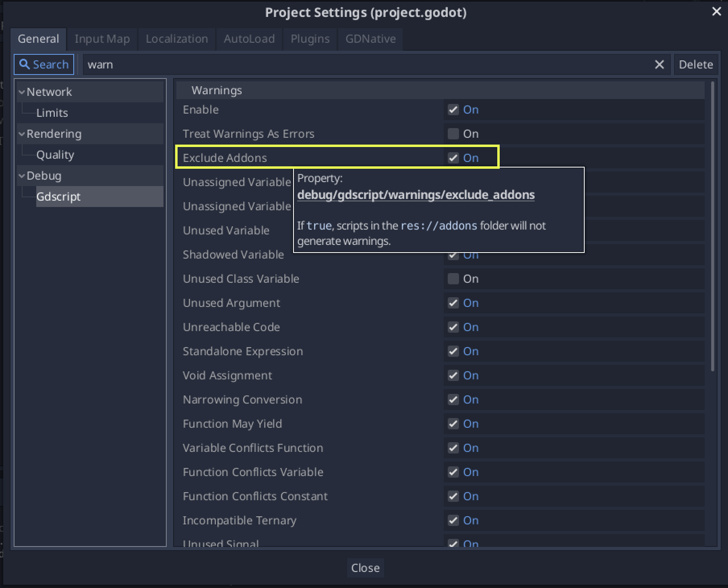The height and width of the screenshot is (588, 728).
Task: Uncheck the Standalone Expression warning
Action: 453,351
